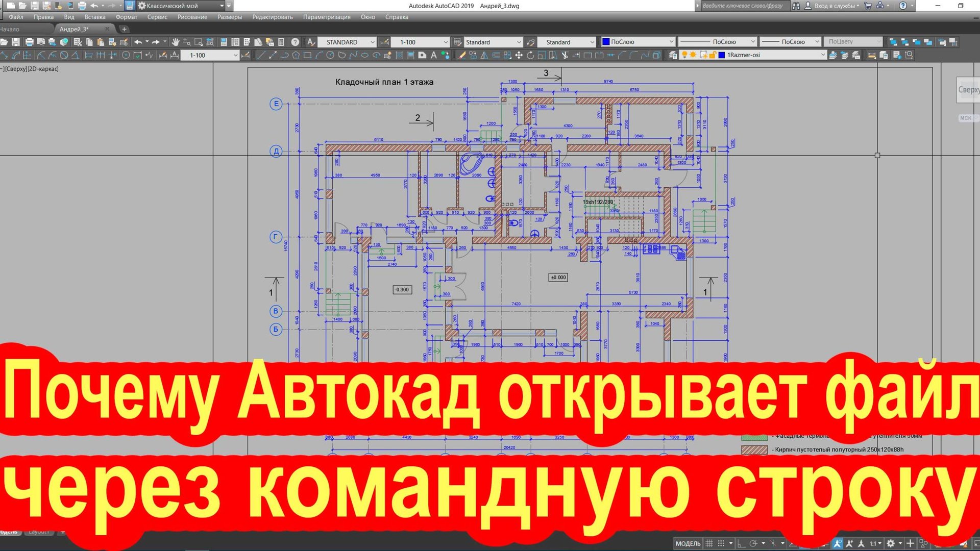Viewport: 980px width, 551px height.
Task: Select the Circle drawing tool
Action: tap(331, 55)
